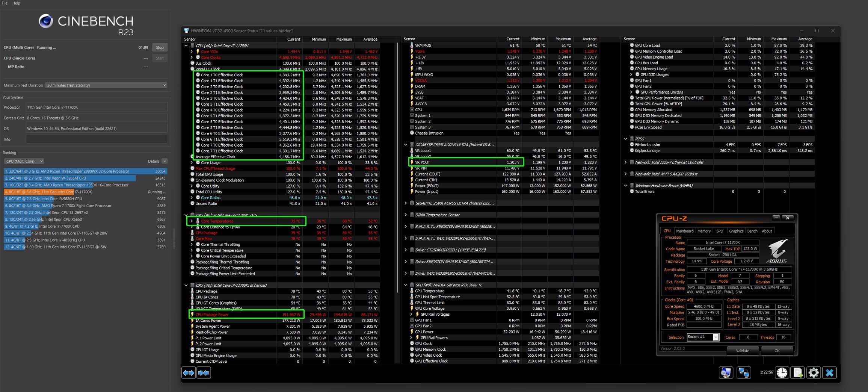
Task: Click the Cinebench logo sphere
Action: [46, 21]
